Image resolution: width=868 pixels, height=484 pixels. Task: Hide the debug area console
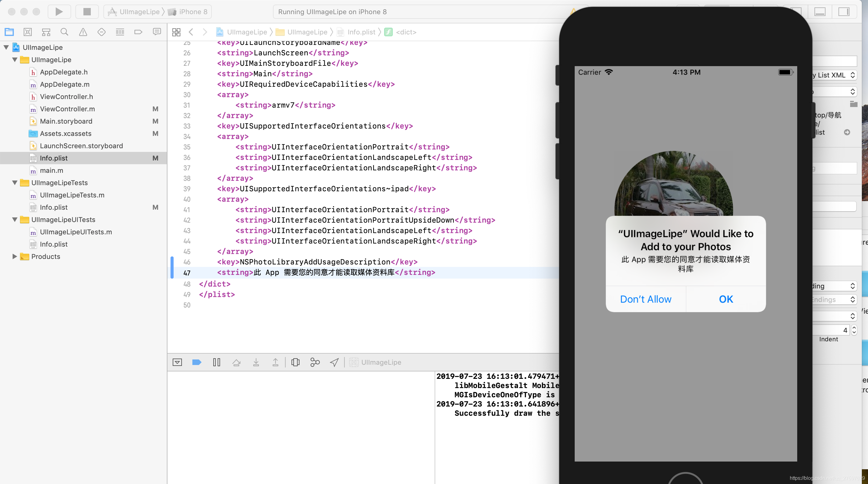tap(177, 362)
